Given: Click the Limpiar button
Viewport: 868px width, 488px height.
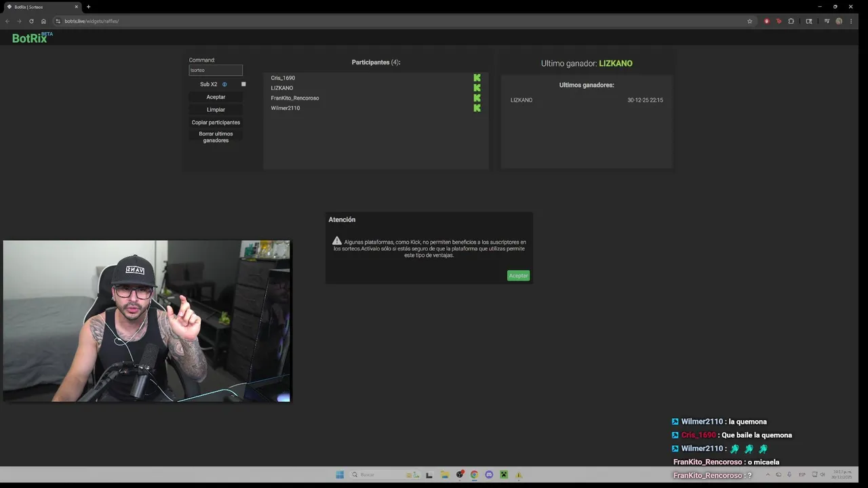Looking at the screenshot, I should coord(216,110).
